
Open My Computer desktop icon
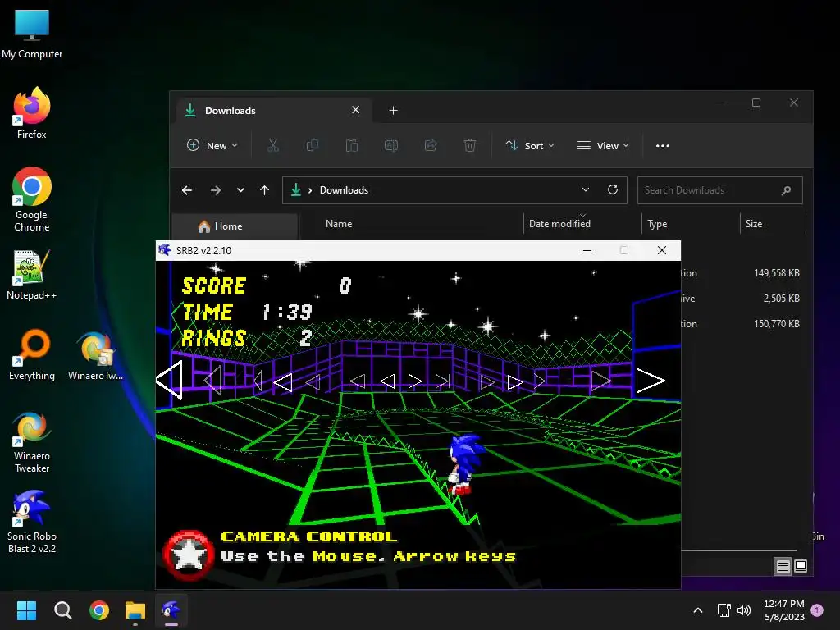pyautogui.click(x=32, y=34)
